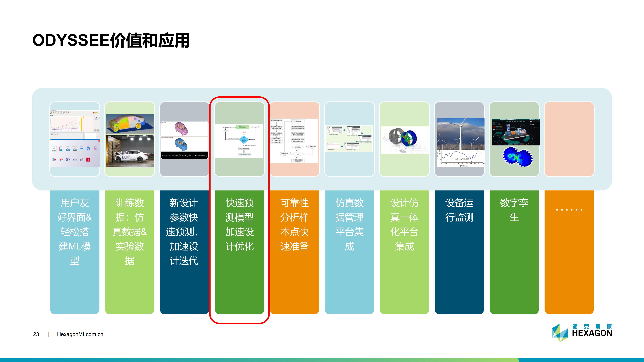
Task: Select the blue gear FEM contour image
Action: (517, 157)
